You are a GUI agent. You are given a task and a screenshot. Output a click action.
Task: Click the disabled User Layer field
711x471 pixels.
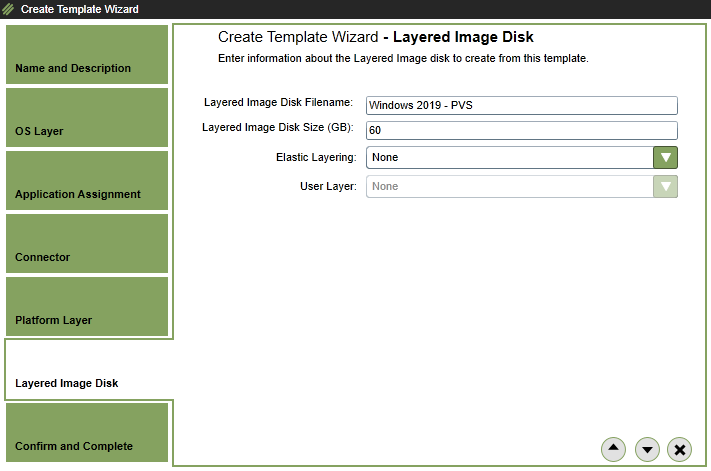510,186
